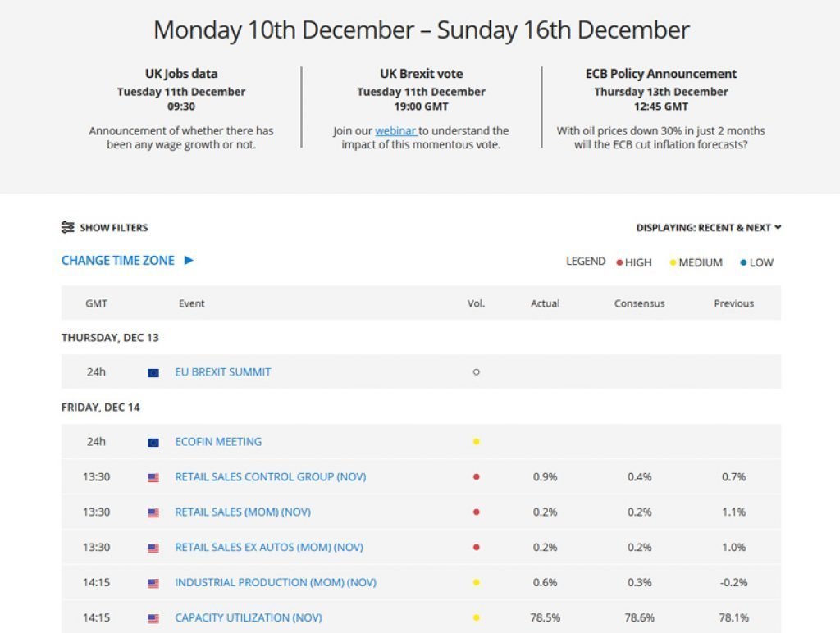The image size is (840, 633).
Task: Click the previous value 1.0%
Action: [x=733, y=547]
